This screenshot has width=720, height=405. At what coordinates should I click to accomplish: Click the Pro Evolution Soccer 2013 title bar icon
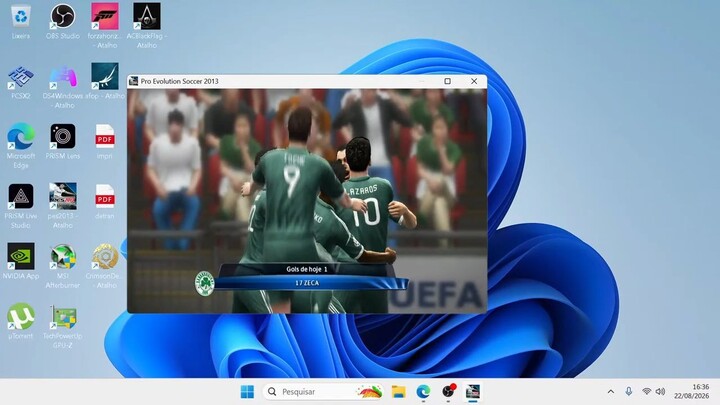point(134,81)
